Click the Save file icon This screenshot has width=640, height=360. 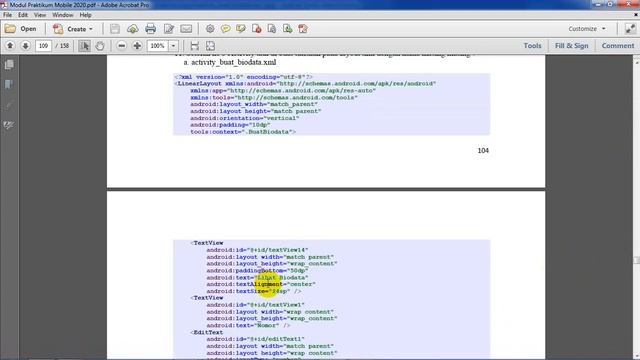[x=115, y=29]
